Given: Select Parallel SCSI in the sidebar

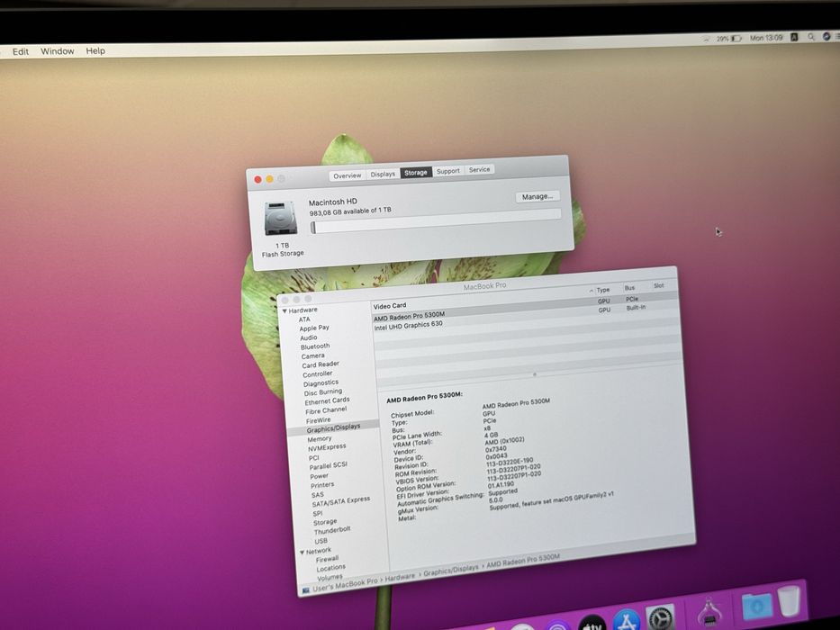Looking at the screenshot, I should point(328,465).
